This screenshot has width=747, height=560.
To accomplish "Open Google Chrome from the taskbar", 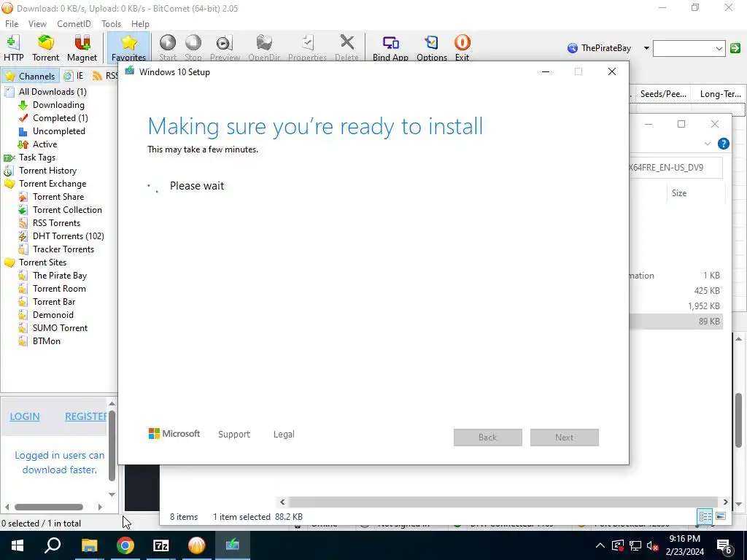I will click(x=125, y=545).
